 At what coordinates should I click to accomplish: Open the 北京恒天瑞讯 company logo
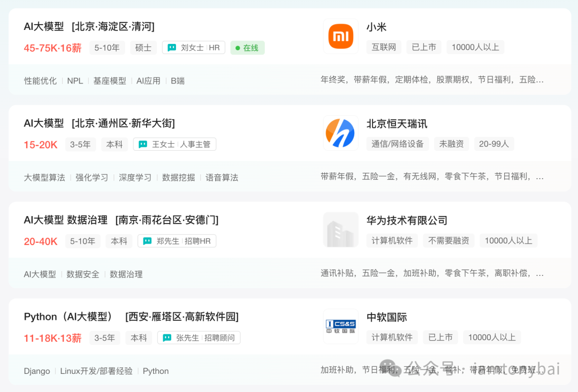(340, 133)
